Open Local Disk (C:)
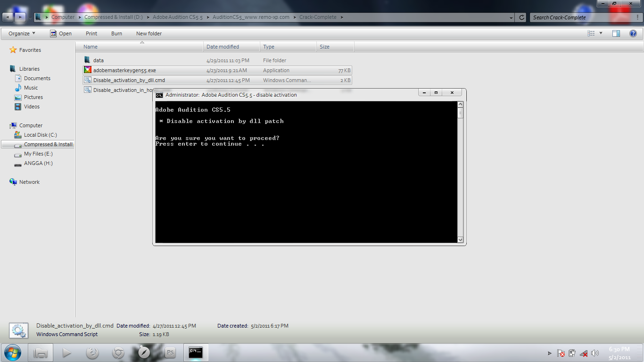 41,135
